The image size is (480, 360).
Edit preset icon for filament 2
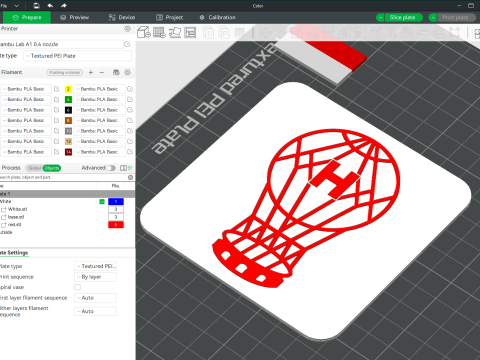pos(130,89)
